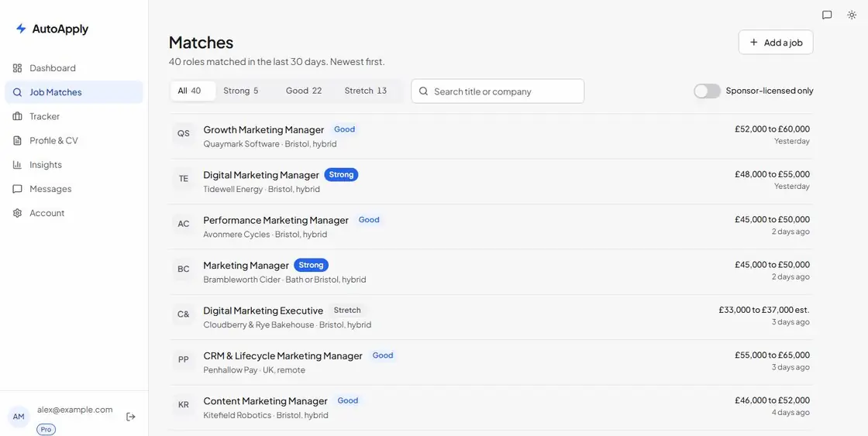The image size is (868, 436).
Task: Click the Pro plan badge
Action: pos(46,429)
